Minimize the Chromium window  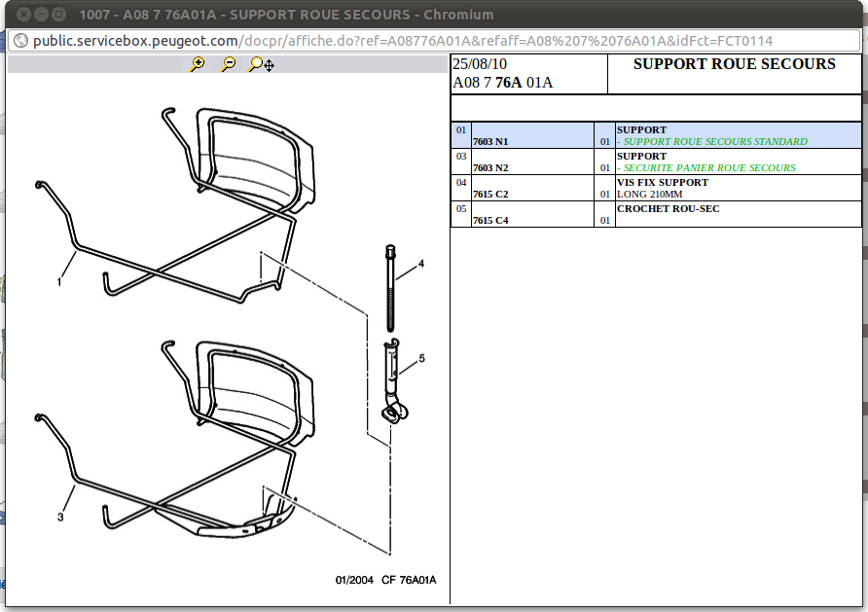41,14
